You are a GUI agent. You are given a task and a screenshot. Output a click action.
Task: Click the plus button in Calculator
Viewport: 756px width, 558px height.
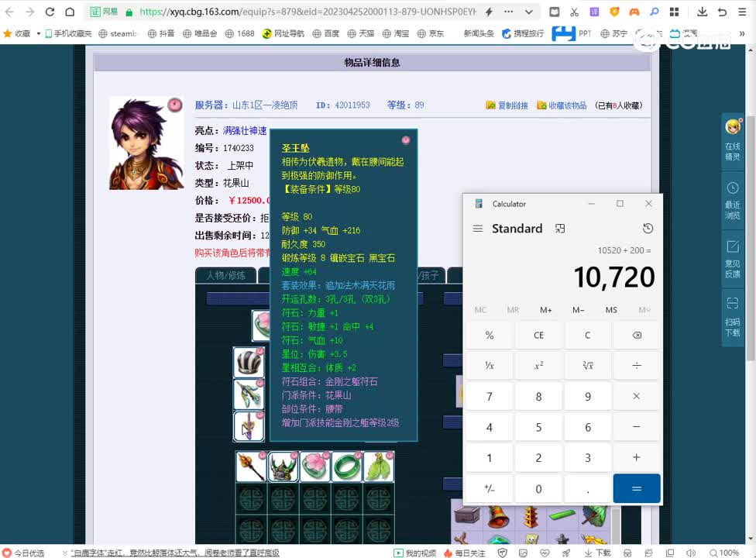point(637,457)
